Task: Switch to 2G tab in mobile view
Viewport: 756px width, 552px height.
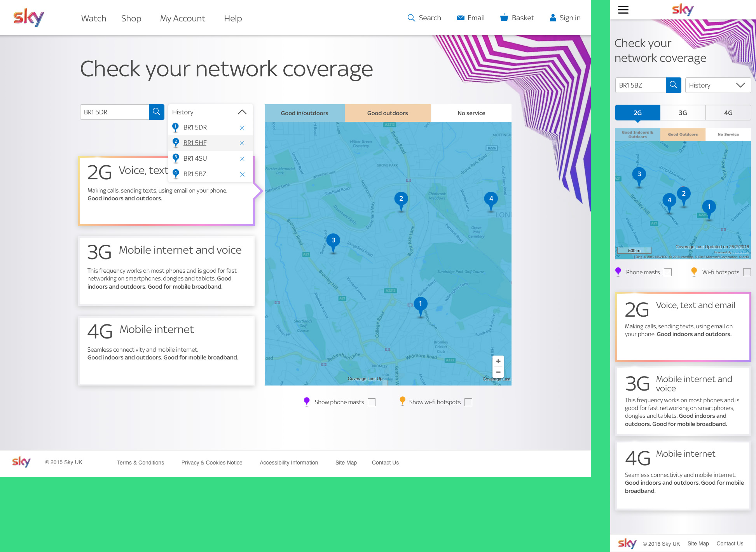Action: click(637, 113)
